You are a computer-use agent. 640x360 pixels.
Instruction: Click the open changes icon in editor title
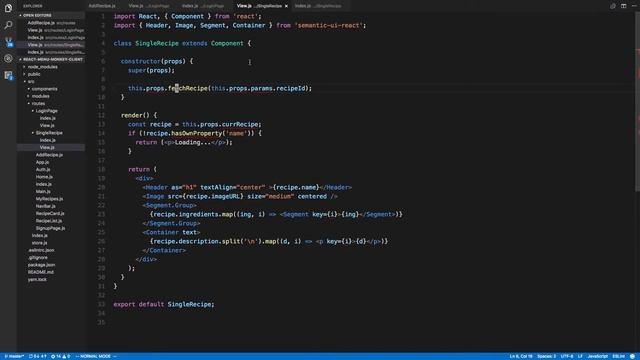[x=613, y=6]
